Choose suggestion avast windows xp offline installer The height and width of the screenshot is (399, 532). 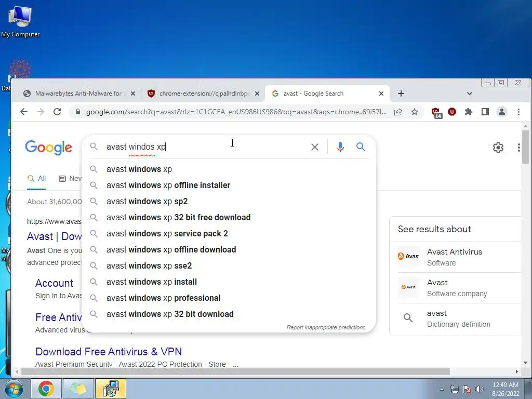click(x=229, y=185)
